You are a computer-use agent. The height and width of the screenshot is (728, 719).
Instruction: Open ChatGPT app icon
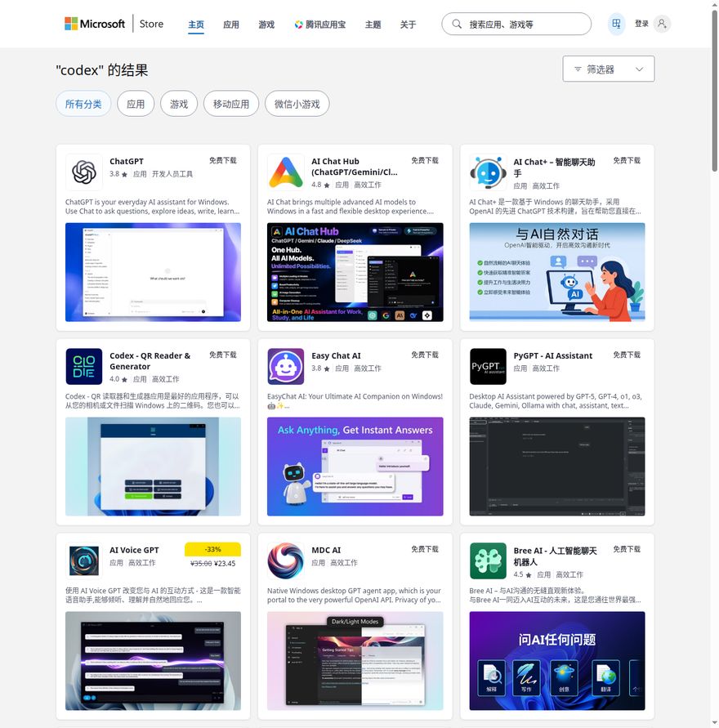coord(84,172)
